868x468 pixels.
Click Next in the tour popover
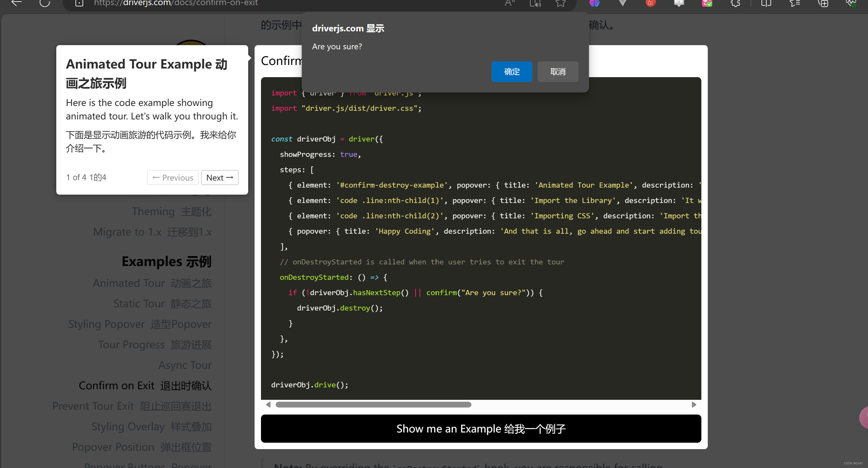pos(220,177)
